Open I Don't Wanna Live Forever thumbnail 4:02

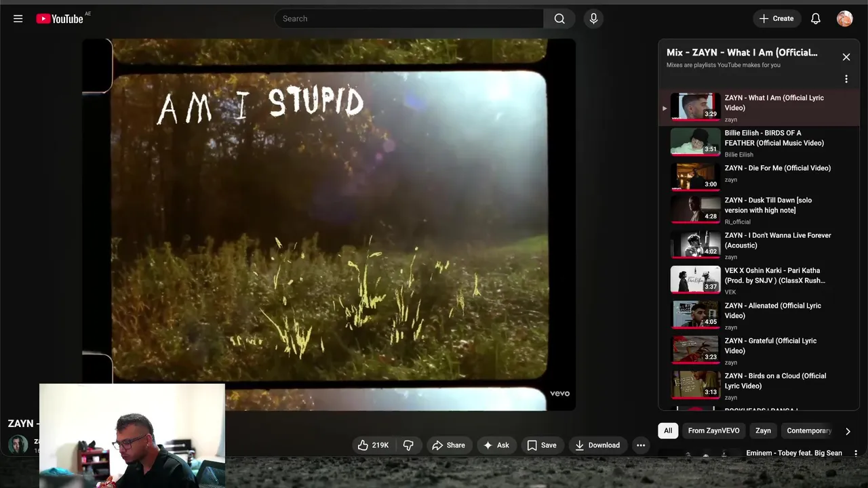point(695,245)
